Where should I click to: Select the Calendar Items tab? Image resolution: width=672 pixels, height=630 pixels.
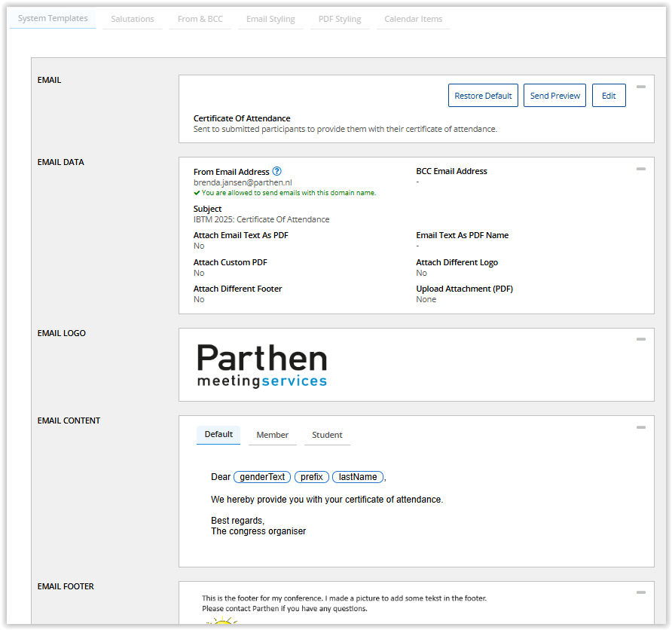pos(414,19)
